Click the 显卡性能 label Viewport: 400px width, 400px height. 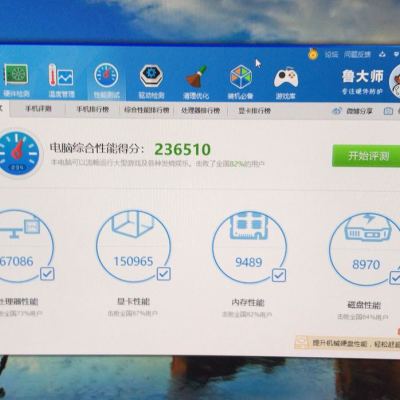click(133, 302)
